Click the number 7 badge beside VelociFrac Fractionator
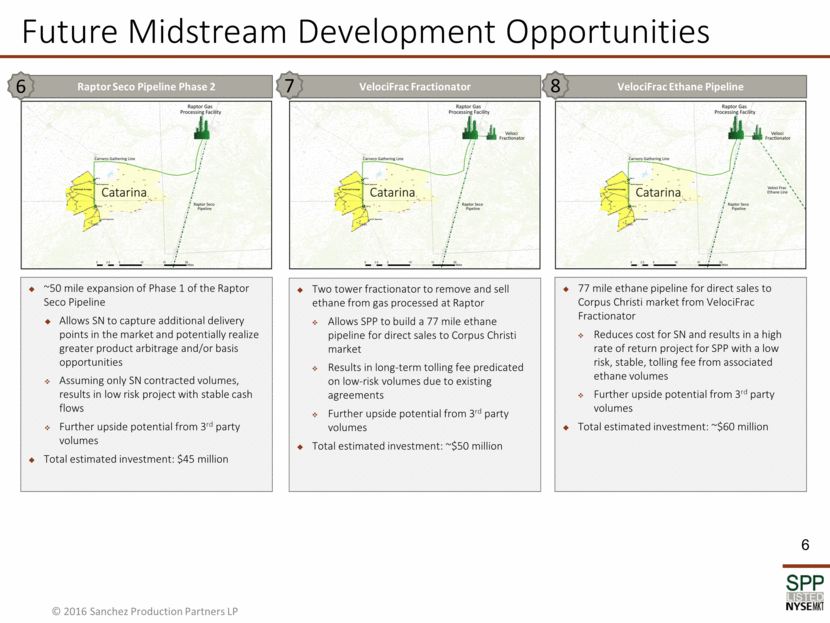 point(289,87)
